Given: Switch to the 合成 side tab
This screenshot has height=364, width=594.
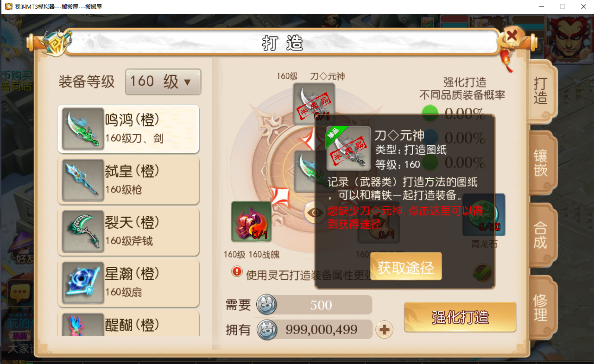Looking at the screenshot, I should click(541, 235).
